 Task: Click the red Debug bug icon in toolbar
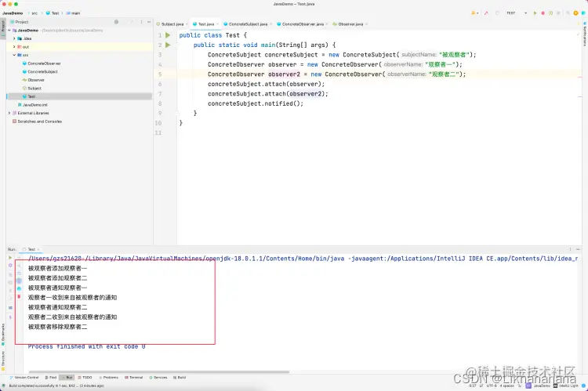(x=543, y=13)
